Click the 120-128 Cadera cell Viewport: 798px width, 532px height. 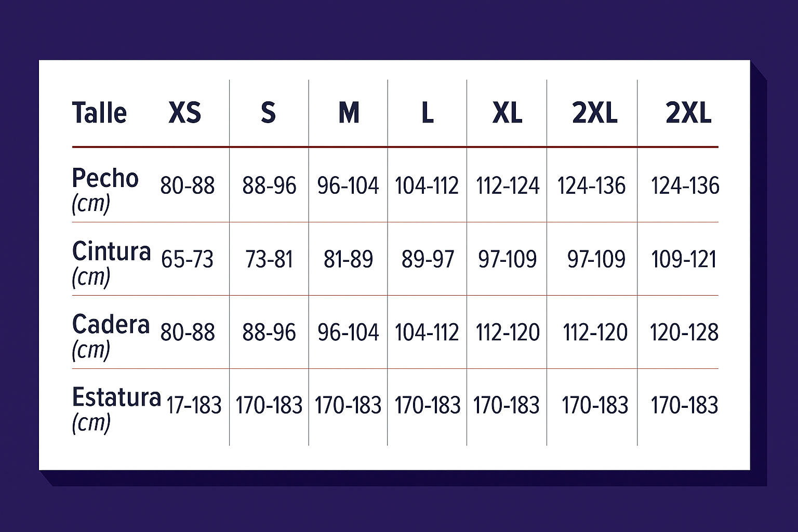[684, 332]
